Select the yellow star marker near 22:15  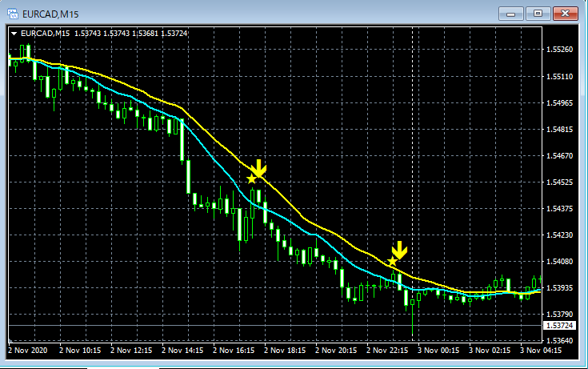[392, 261]
